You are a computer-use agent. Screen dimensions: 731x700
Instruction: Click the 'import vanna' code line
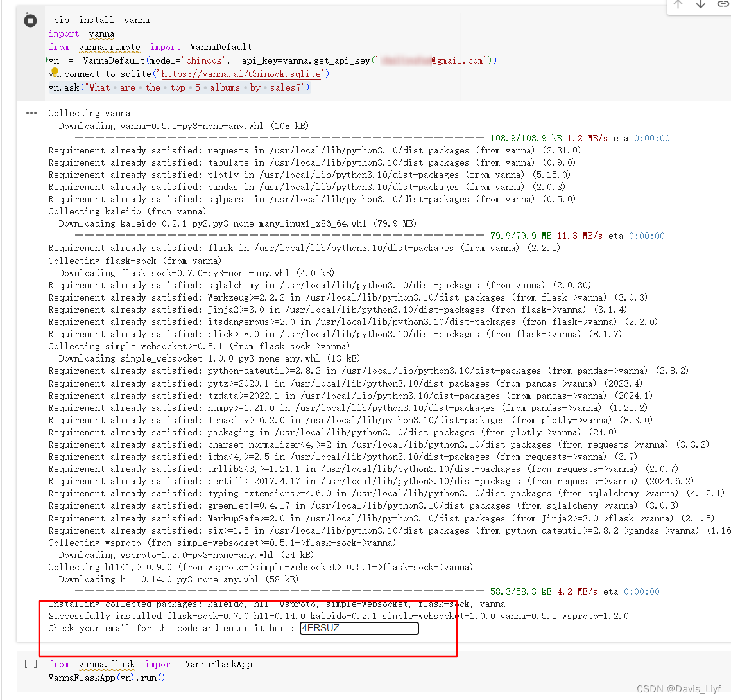coord(81,33)
